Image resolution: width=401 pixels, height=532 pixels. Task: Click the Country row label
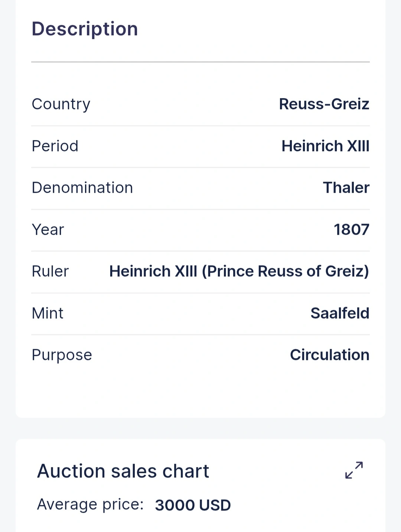(x=61, y=104)
